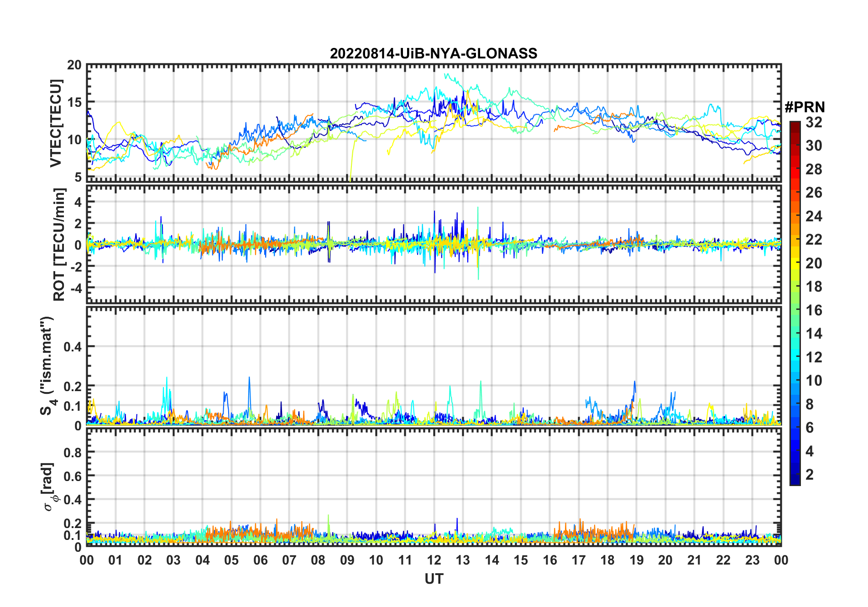Select x-axis hour label "06"
The height and width of the screenshot is (607, 868).
point(260,560)
